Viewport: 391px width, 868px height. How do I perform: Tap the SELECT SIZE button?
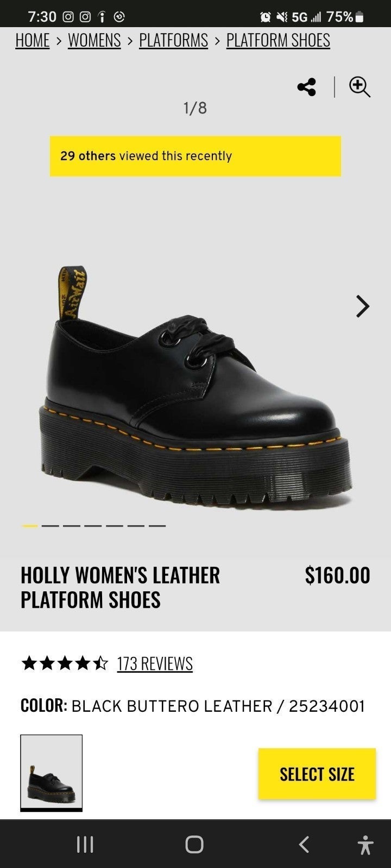click(x=317, y=774)
